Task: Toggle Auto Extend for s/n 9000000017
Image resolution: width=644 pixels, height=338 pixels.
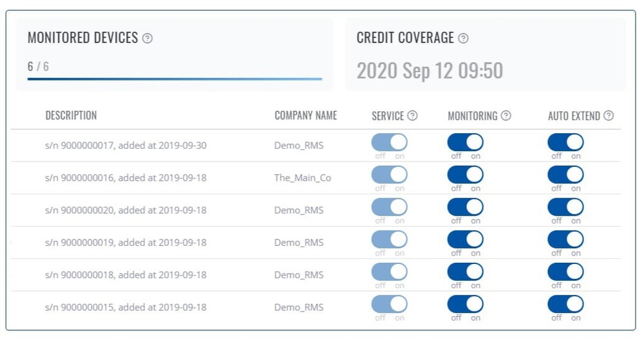Action: click(x=565, y=142)
